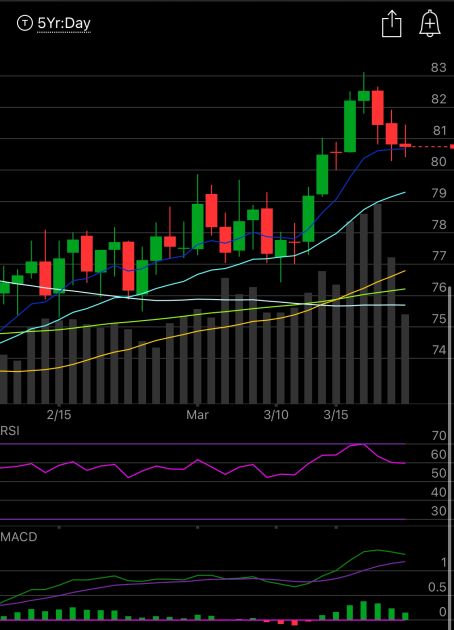This screenshot has height=630, width=454.
Task: Select the highest volume bar
Action: [x=378, y=304]
